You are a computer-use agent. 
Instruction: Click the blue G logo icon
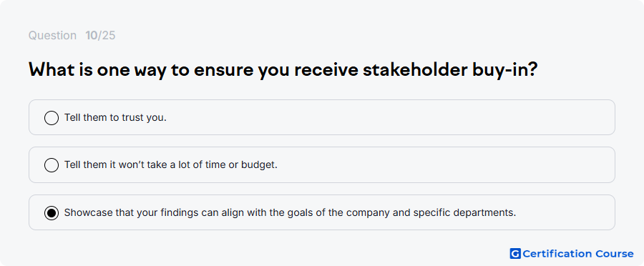point(515,254)
